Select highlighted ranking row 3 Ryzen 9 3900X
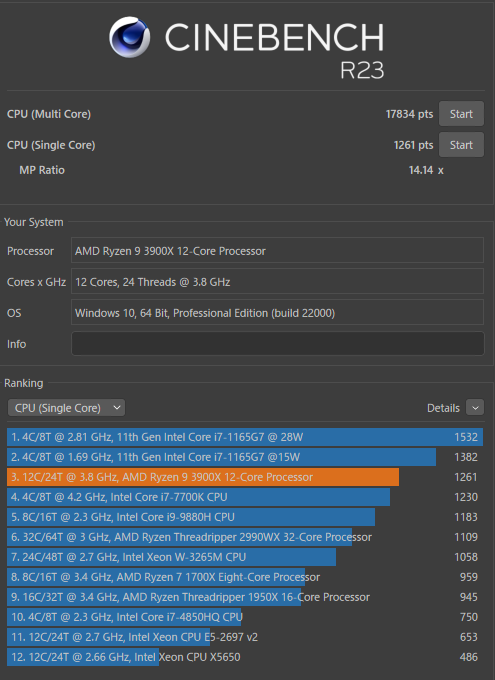 [245, 477]
